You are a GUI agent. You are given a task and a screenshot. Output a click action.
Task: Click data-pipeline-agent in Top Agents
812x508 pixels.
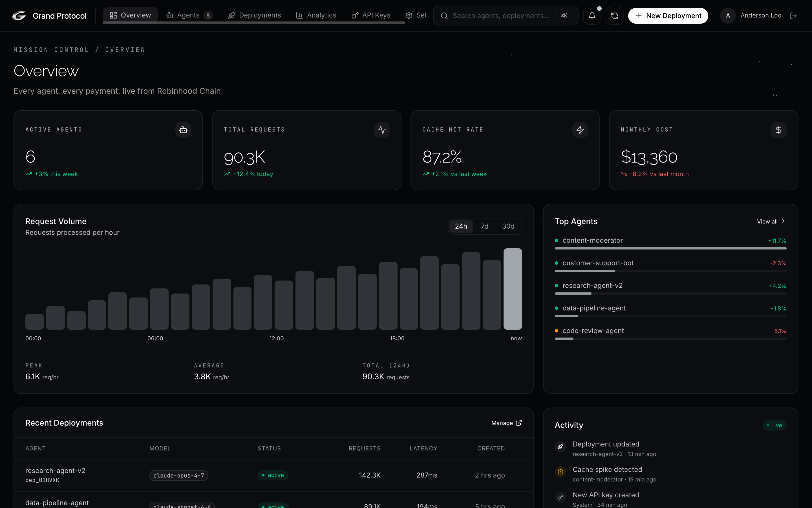pos(594,308)
